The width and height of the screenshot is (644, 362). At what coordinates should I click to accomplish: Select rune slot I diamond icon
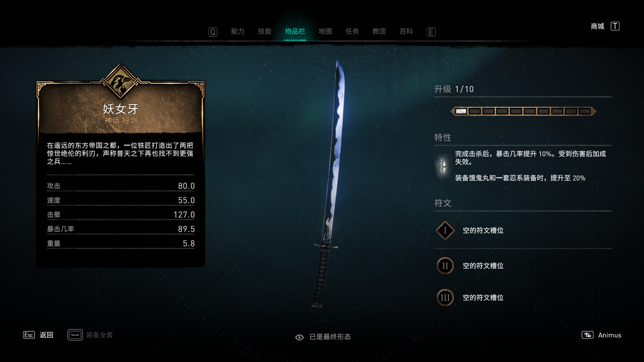[x=445, y=231]
